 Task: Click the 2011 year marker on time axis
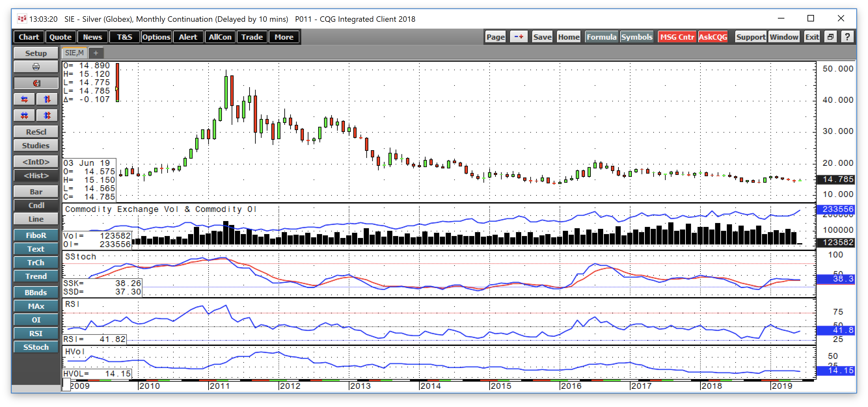click(219, 386)
